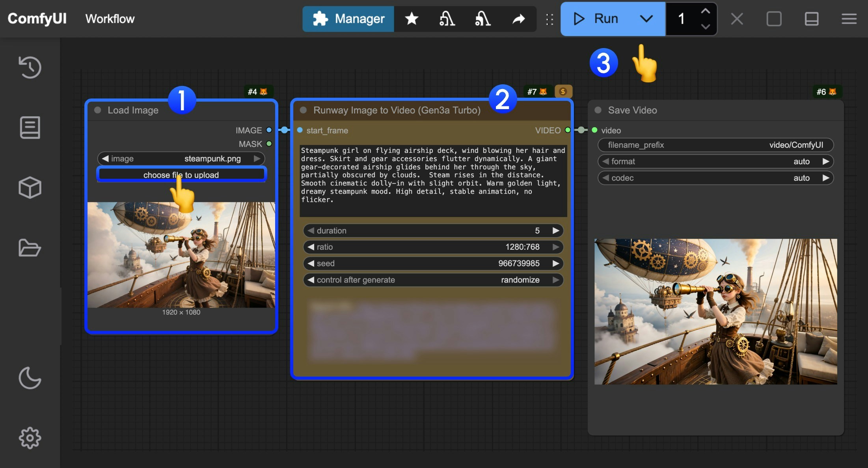Viewport: 868px width, 468px height.
Task: Open the workflow history panel
Action: coord(30,67)
